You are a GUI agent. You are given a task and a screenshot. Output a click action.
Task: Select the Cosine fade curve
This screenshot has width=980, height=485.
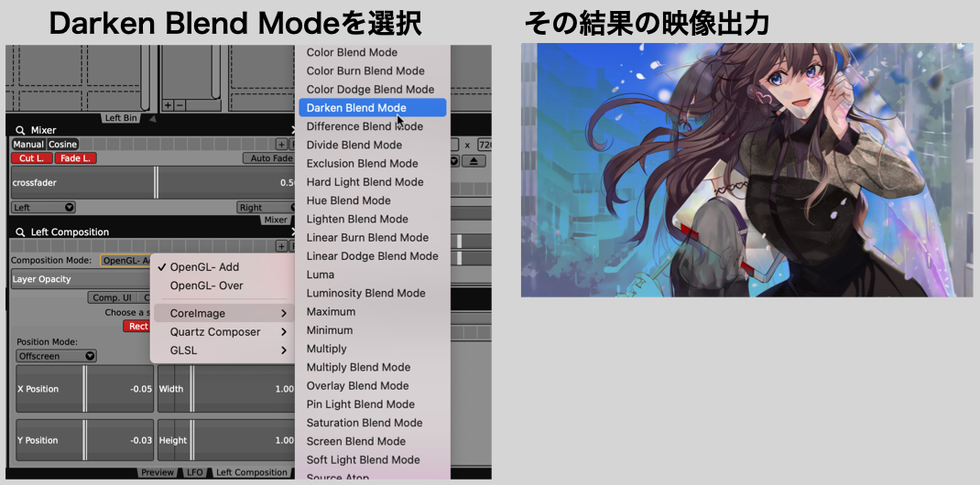click(x=62, y=145)
